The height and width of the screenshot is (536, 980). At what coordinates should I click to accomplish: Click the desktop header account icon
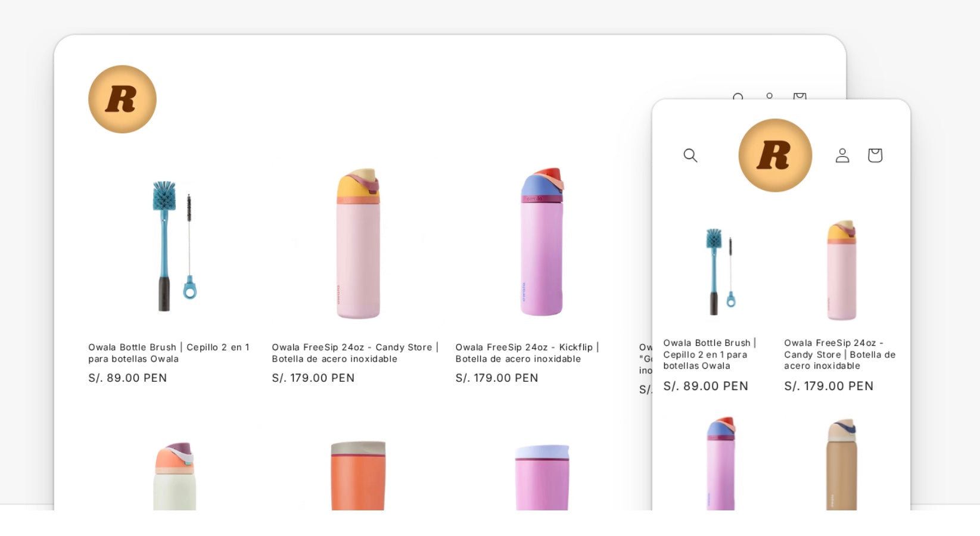click(769, 96)
